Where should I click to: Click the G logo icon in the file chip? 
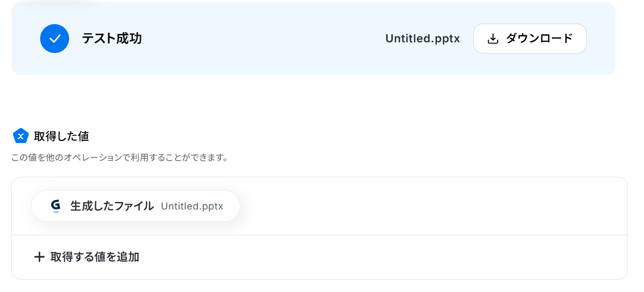pyautogui.click(x=56, y=206)
